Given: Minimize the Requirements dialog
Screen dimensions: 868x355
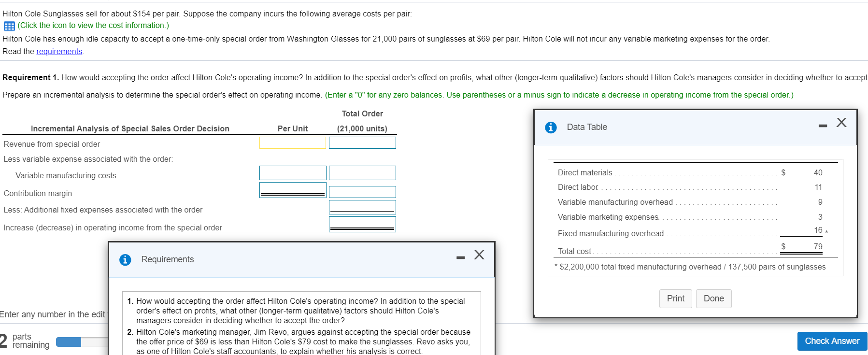Looking at the screenshot, I should click(461, 257).
